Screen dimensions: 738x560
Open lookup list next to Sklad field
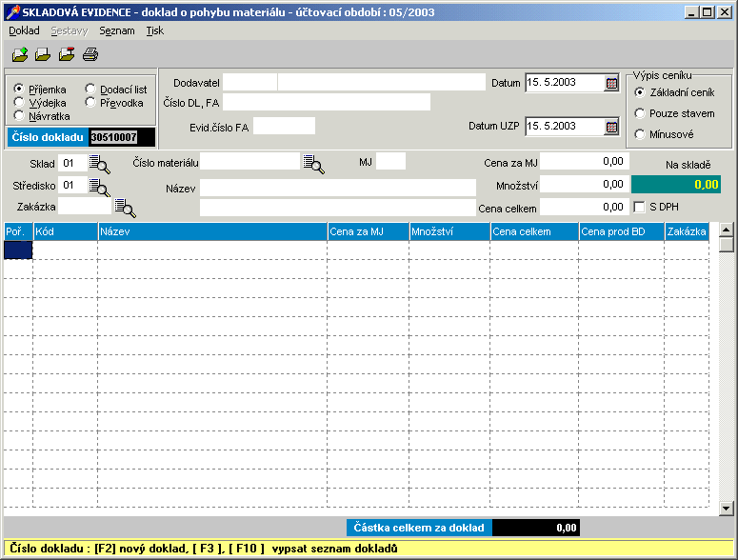99,164
